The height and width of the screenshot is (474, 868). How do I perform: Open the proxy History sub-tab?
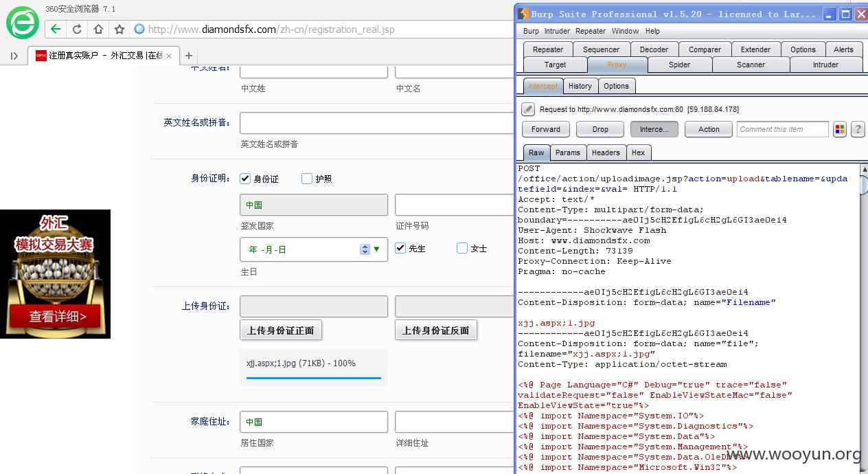pos(580,86)
